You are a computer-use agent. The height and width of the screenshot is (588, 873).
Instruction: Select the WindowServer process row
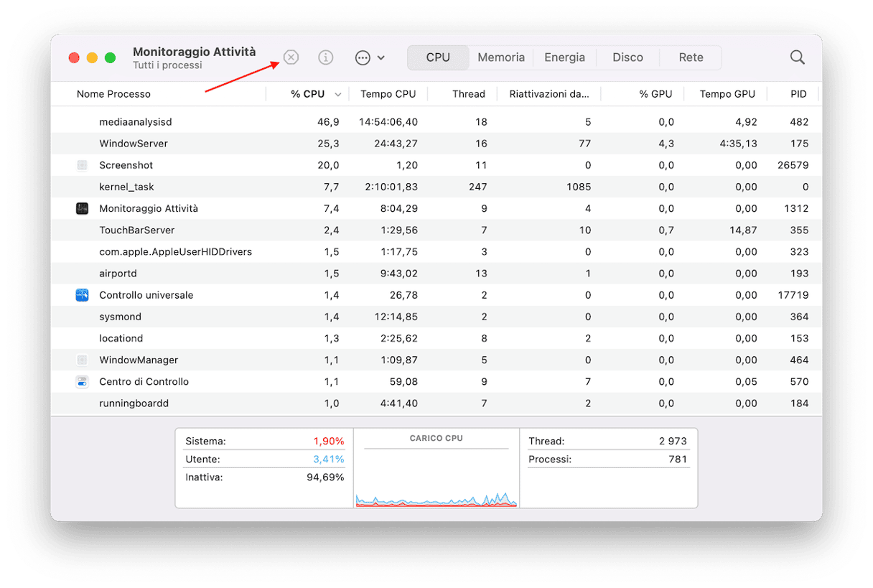pyautogui.click(x=436, y=144)
